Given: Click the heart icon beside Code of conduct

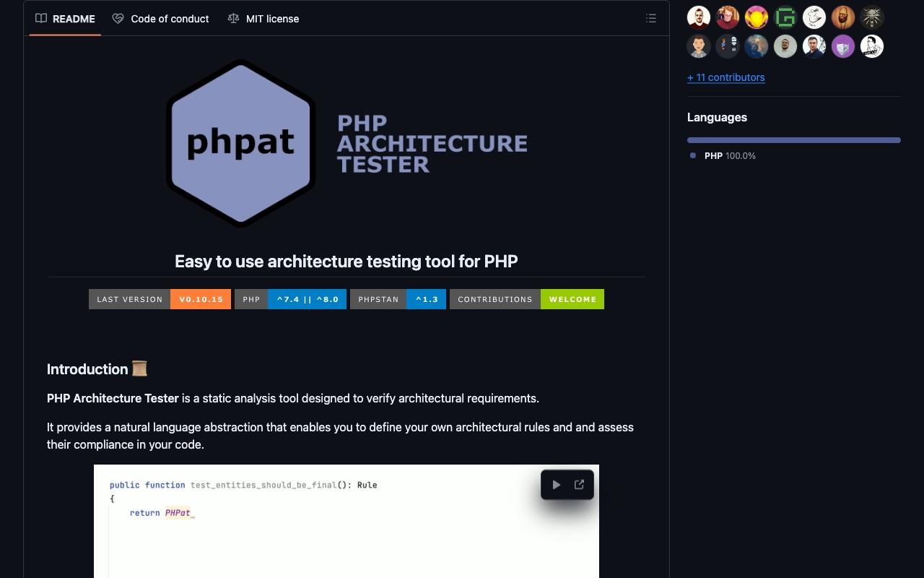Looking at the screenshot, I should pyautogui.click(x=118, y=19).
